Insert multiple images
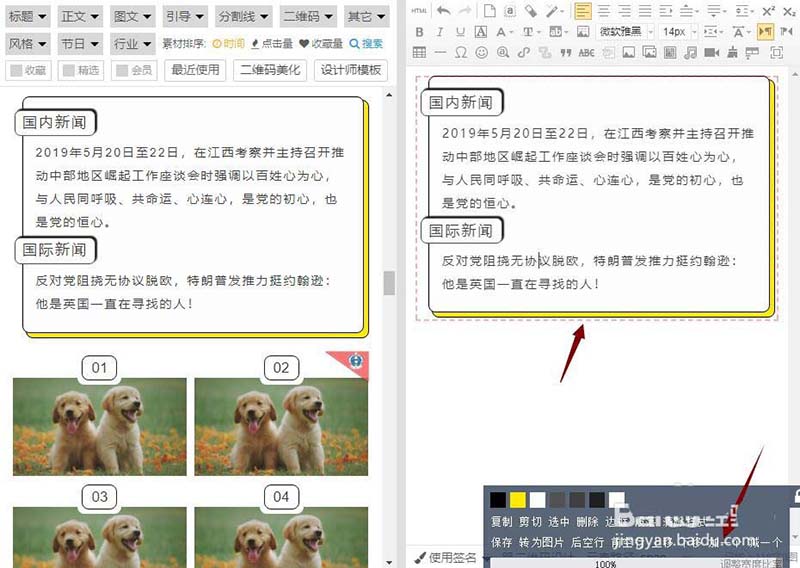This screenshot has width=800, height=568. click(x=649, y=52)
